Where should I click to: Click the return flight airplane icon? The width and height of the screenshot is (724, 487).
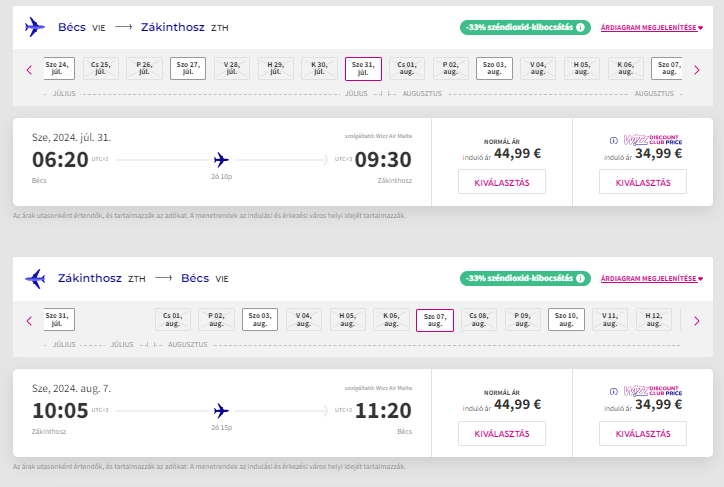click(x=35, y=278)
